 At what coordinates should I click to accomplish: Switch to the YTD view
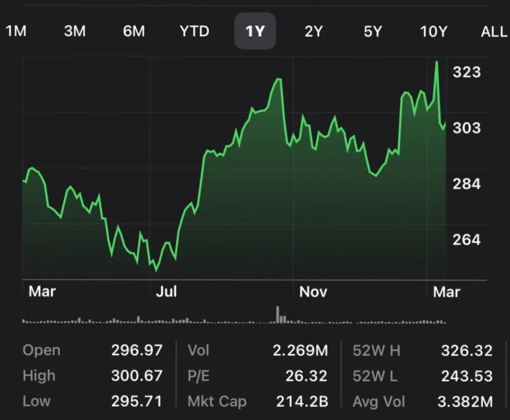tap(194, 31)
